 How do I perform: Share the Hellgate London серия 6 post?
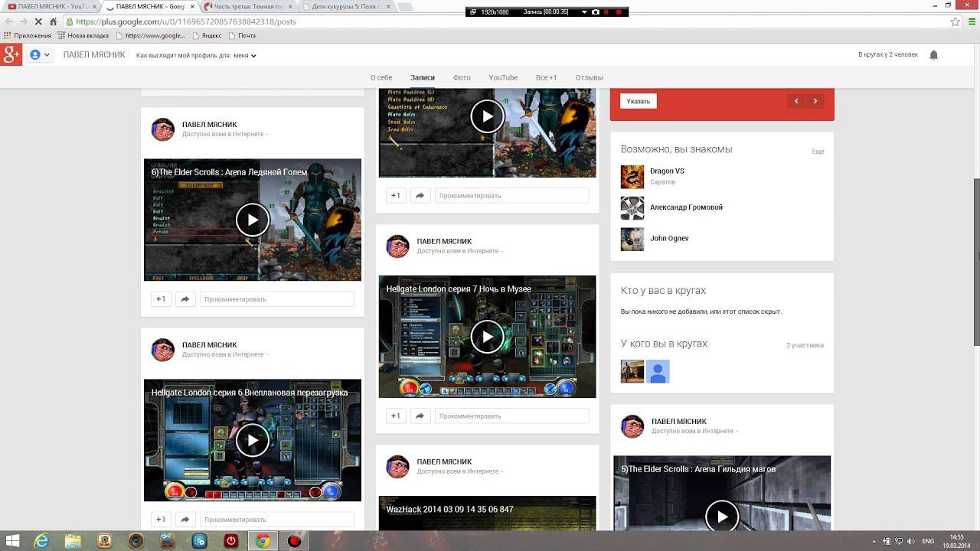coord(185,520)
